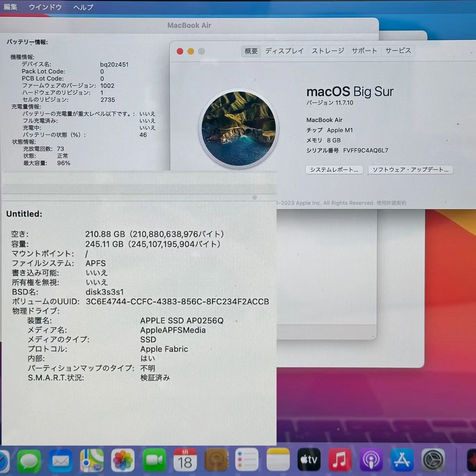Switch to the サービス tab
Screen dimensions: 476x476
397,51
